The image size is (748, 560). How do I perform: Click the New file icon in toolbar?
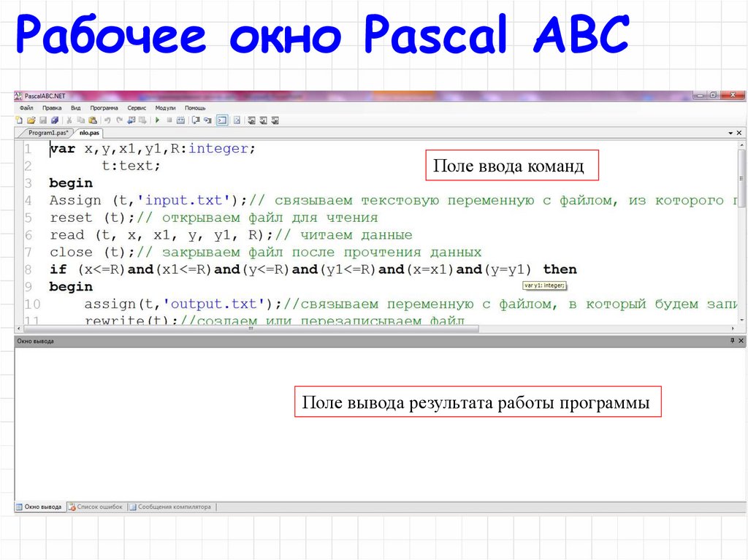click(x=19, y=120)
